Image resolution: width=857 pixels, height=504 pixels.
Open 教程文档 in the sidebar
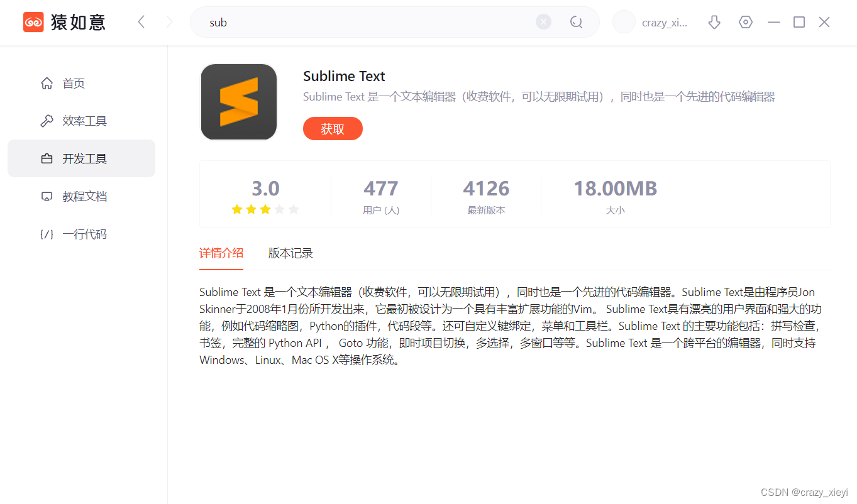pos(81,196)
